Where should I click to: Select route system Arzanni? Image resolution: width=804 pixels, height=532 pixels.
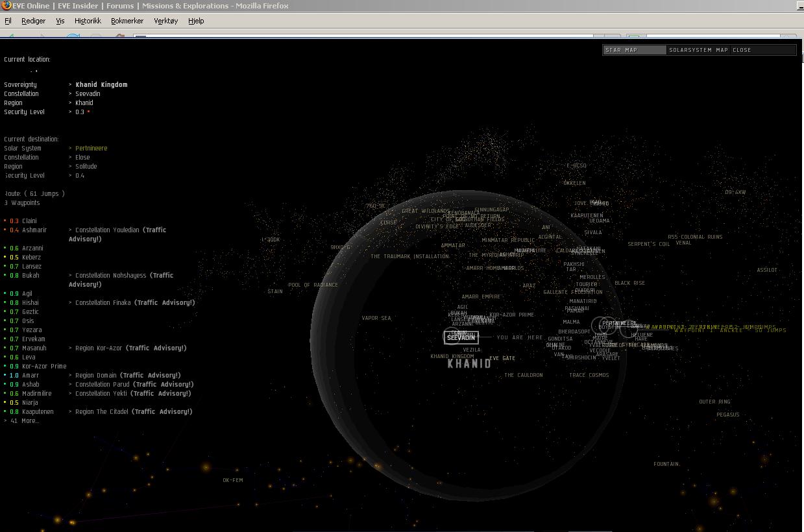point(32,248)
